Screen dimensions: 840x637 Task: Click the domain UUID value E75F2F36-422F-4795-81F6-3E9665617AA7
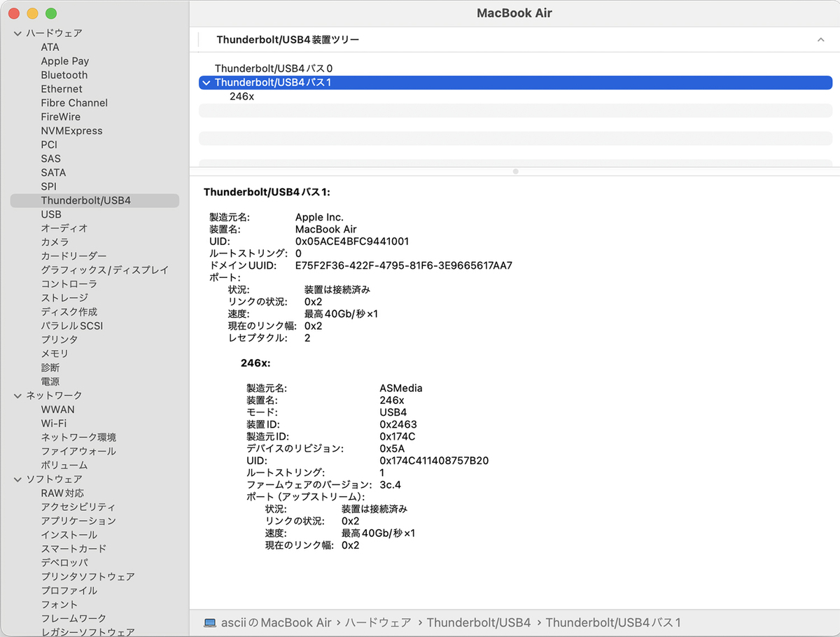pyautogui.click(x=404, y=266)
